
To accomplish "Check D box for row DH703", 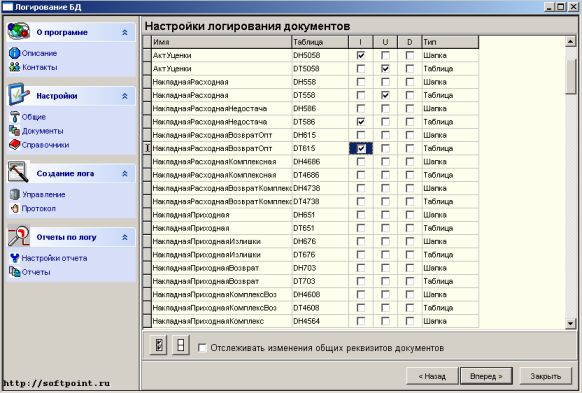I will 410,268.
